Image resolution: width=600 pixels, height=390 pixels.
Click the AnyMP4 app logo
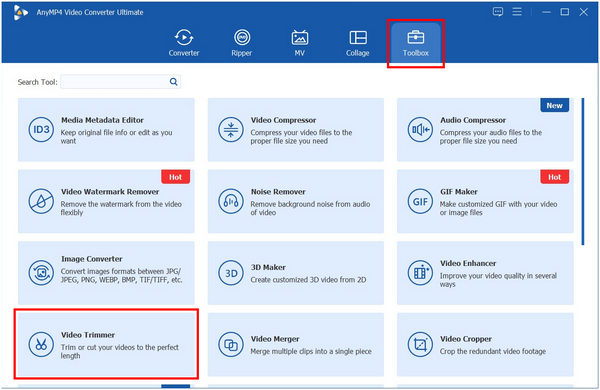click(x=20, y=12)
